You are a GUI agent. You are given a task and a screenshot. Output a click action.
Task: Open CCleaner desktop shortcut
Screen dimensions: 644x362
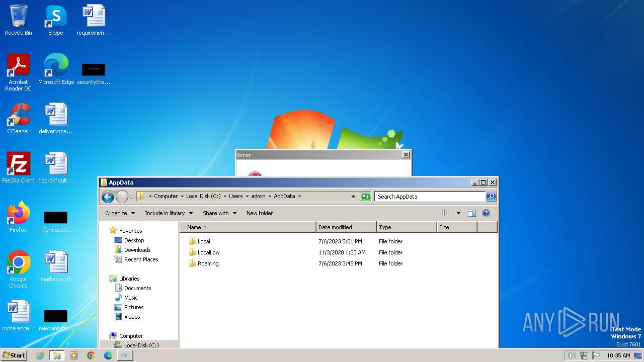(x=18, y=119)
